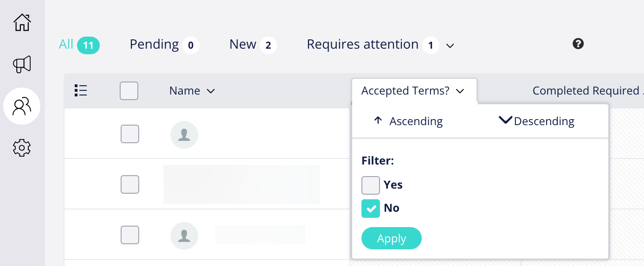Click the third row's avatar icon

click(184, 236)
